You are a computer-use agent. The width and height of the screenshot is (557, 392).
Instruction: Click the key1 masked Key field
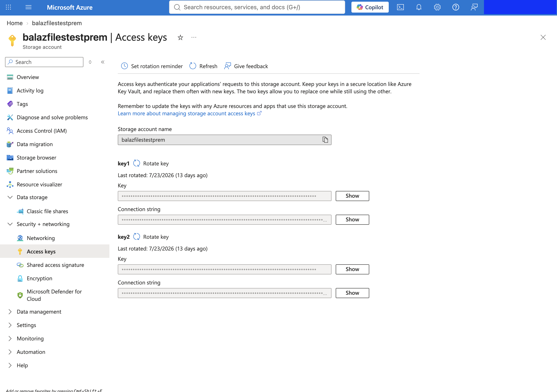pos(224,196)
